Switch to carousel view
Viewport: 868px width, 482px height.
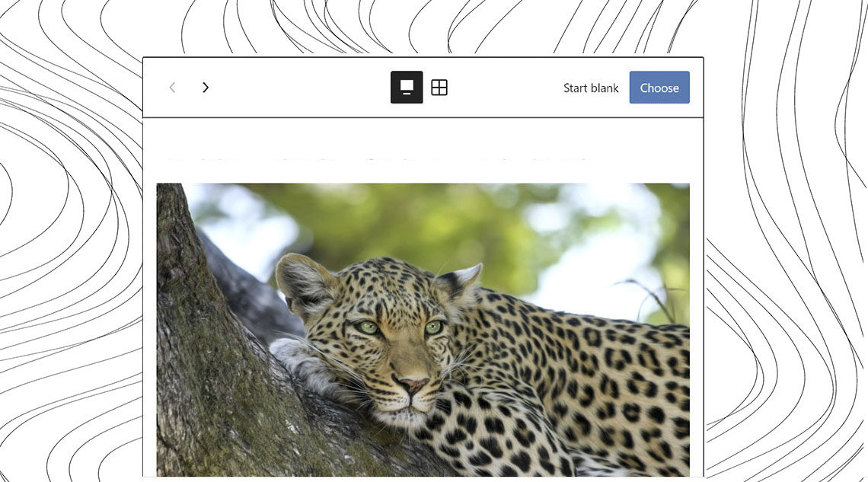(407, 88)
